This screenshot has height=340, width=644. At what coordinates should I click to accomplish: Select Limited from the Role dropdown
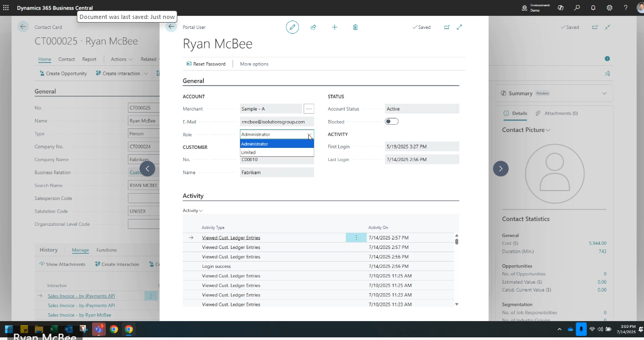277,153
